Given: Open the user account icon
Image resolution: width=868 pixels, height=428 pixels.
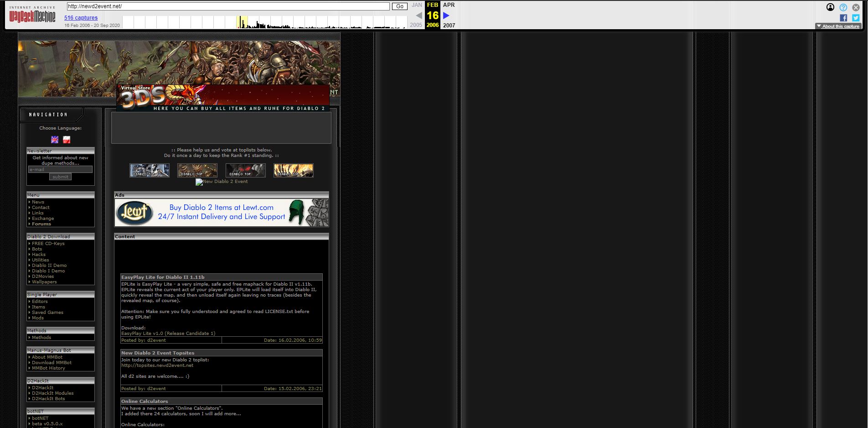Looking at the screenshot, I should [x=831, y=7].
